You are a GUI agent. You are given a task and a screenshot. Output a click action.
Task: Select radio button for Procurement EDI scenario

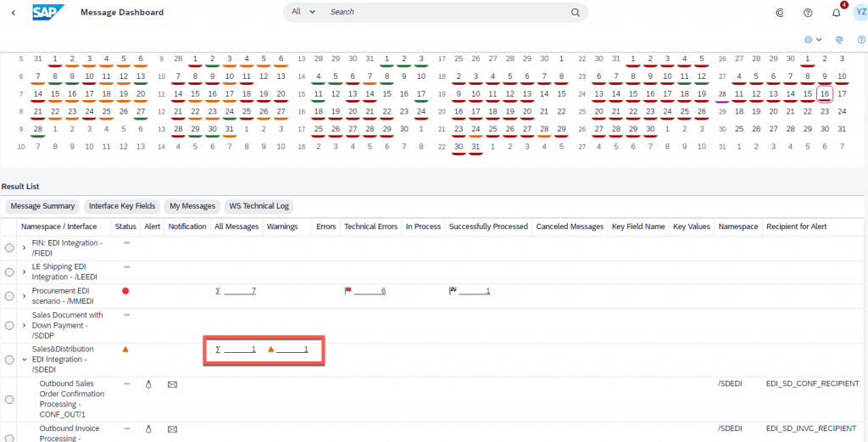pyautogui.click(x=9, y=296)
